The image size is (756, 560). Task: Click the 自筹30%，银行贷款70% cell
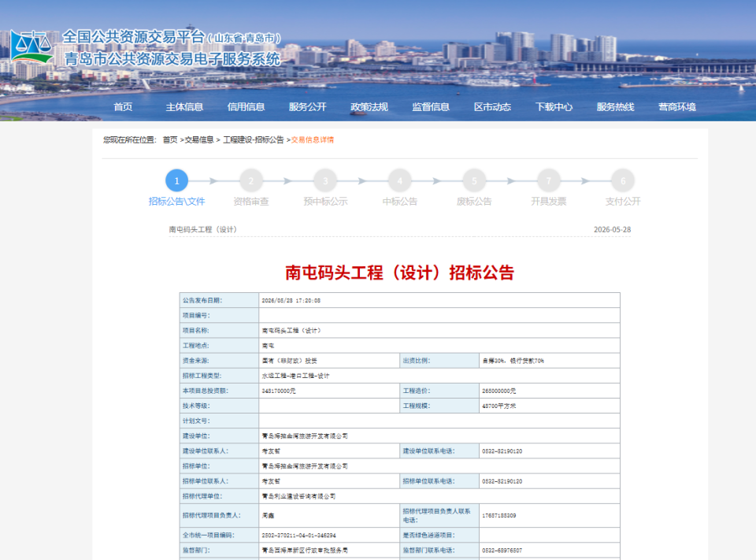click(550, 361)
